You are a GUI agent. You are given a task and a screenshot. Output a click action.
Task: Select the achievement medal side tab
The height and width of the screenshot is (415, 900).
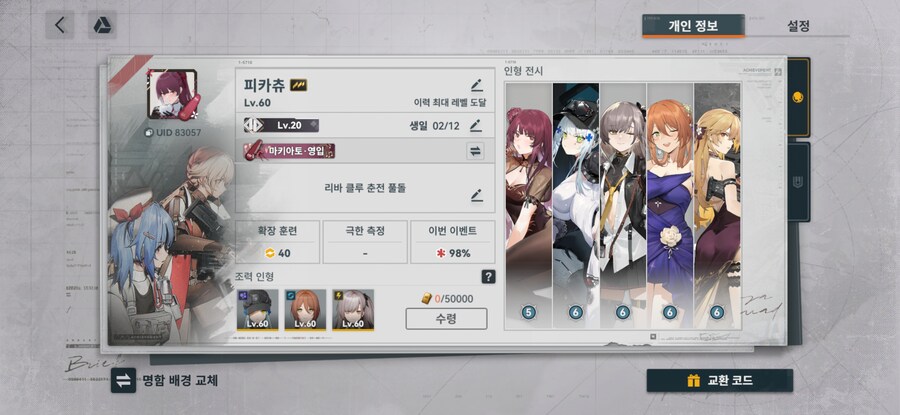(x=798, y=97)
